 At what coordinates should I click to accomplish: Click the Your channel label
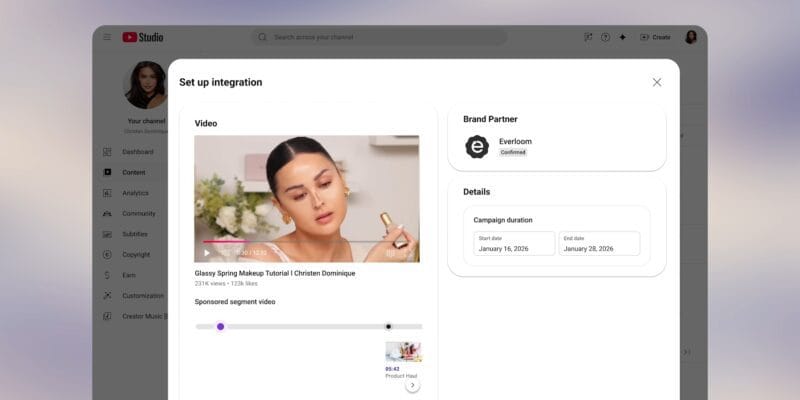tap(146, 121)
